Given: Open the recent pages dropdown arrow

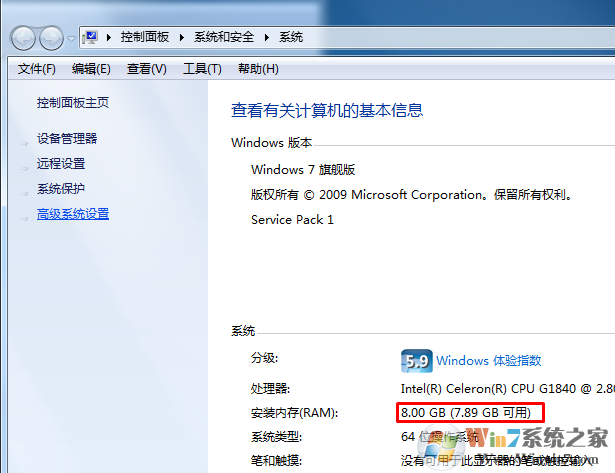Looking at the screenshot, I should pos(71,38).
